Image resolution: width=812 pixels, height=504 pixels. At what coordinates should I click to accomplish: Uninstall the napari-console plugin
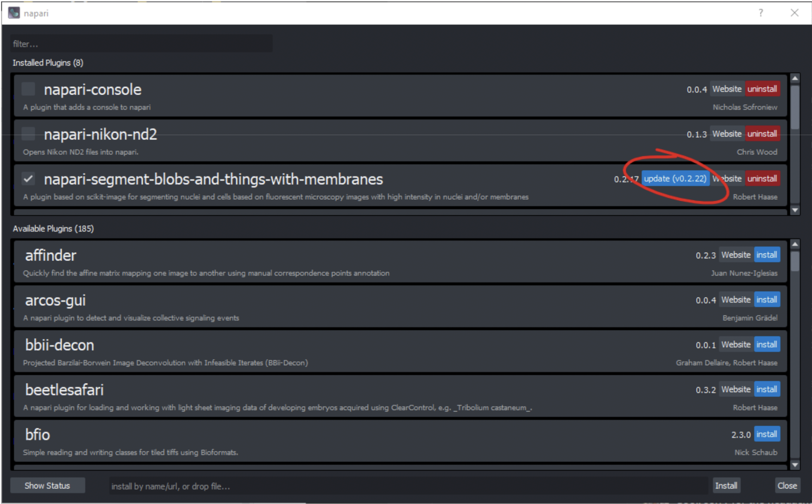762,89
